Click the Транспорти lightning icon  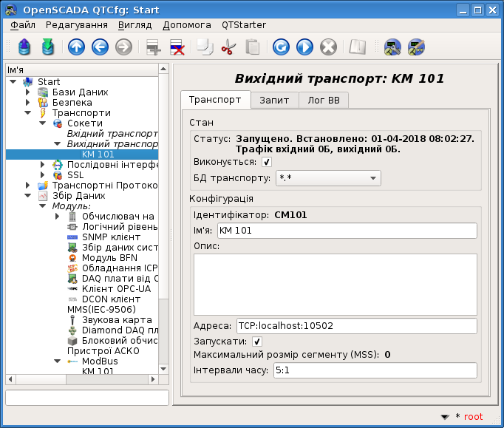click(43, 113)
